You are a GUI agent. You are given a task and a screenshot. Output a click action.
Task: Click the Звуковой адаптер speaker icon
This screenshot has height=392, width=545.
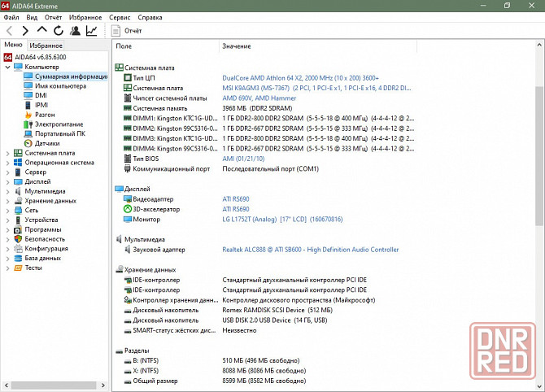(x=128, y=250)
